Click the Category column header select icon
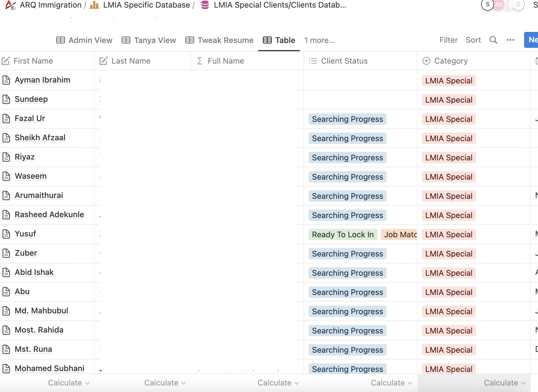This screenshot has height=392, width=538. [x=426, y=61]
